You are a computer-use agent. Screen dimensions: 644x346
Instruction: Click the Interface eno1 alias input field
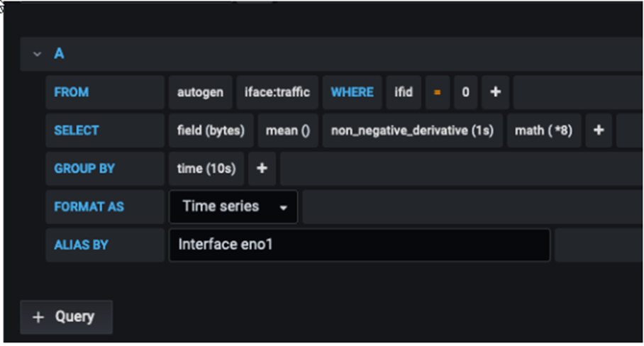pyautogui.click(x=359, y=245)
